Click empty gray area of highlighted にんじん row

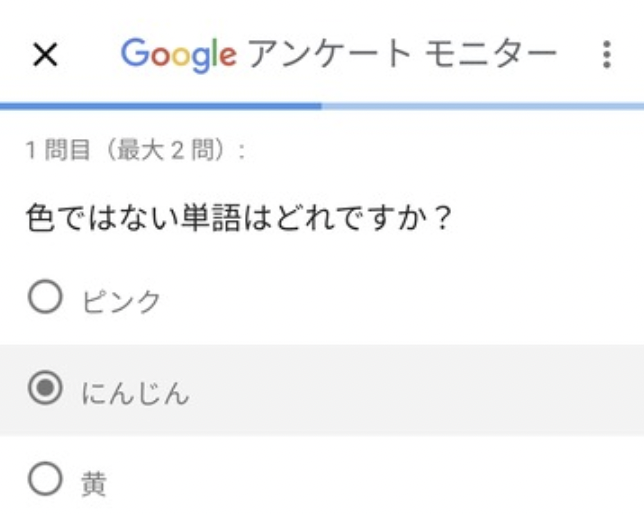click(411, 390)
